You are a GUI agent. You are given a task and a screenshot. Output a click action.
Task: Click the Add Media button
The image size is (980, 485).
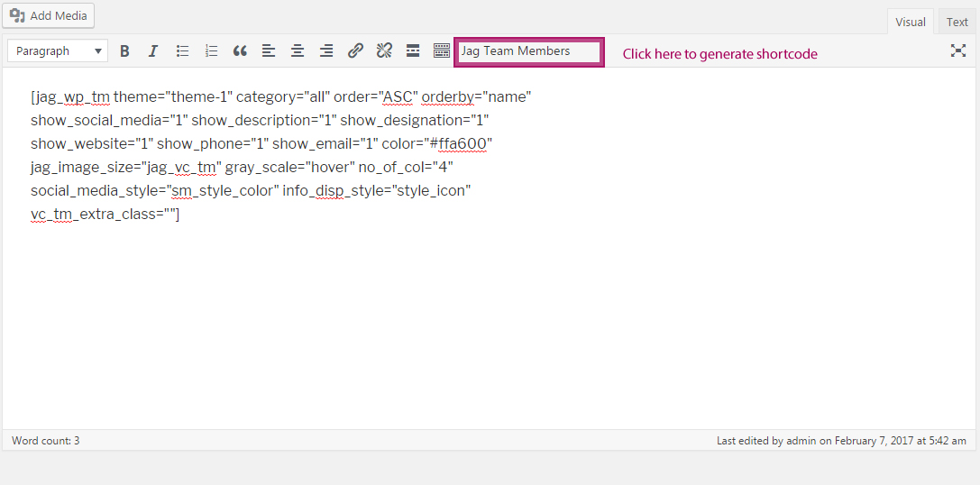coord(48,15)
